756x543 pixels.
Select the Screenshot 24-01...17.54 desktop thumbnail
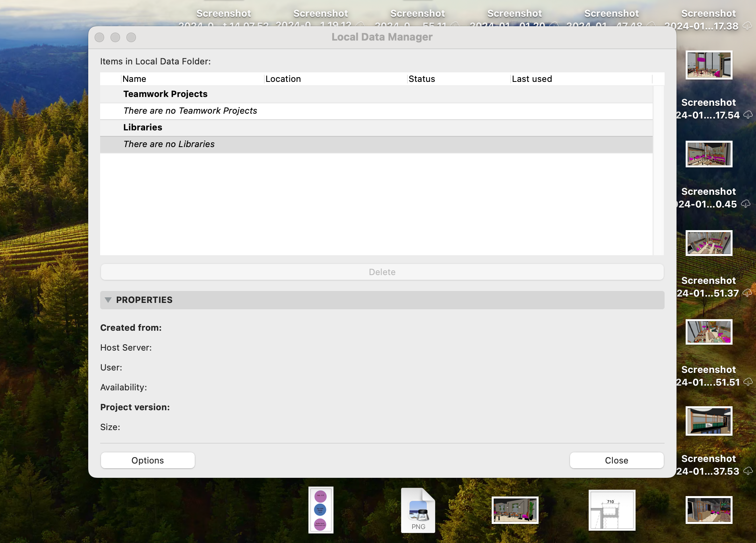[709, 65]
